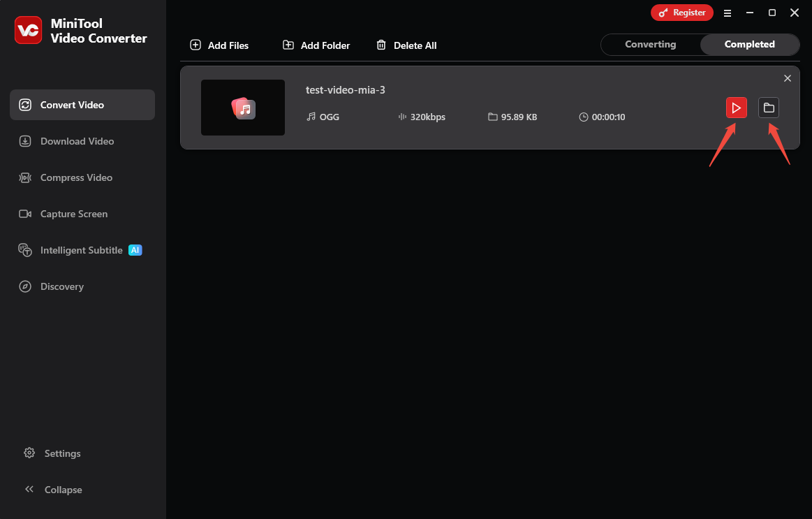Click Add Folder to import a directory

pos(316,45)
